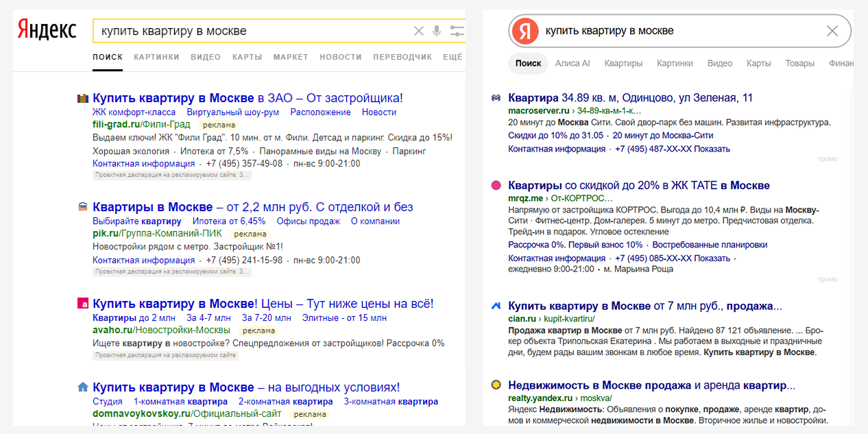This screenshot has height=434, width=868.
Task: Open the Виртуальный шоу-рум sitelink
Action: pos(232,112)
